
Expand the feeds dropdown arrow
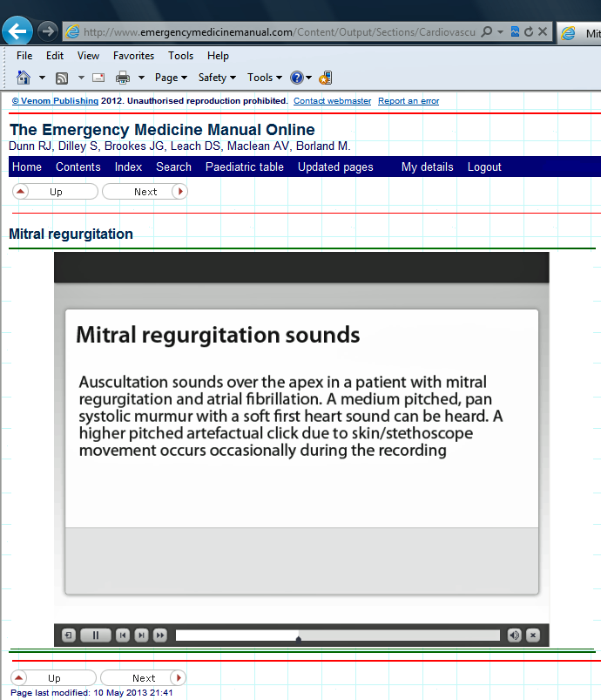pyautogui.click(x=81, y=78)
